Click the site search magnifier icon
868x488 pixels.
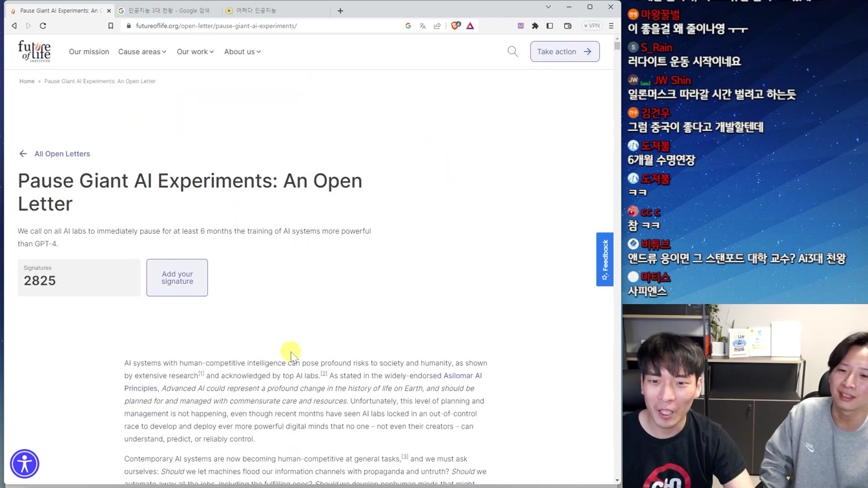[x=513, y=52]
